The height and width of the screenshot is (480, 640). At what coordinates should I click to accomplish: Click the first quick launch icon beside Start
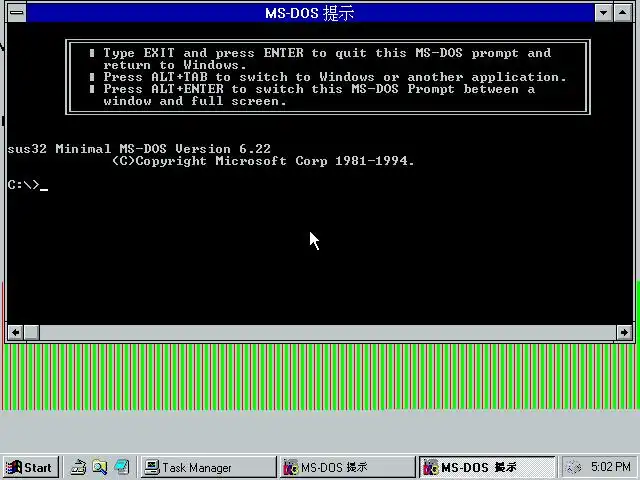coord(78,467)
